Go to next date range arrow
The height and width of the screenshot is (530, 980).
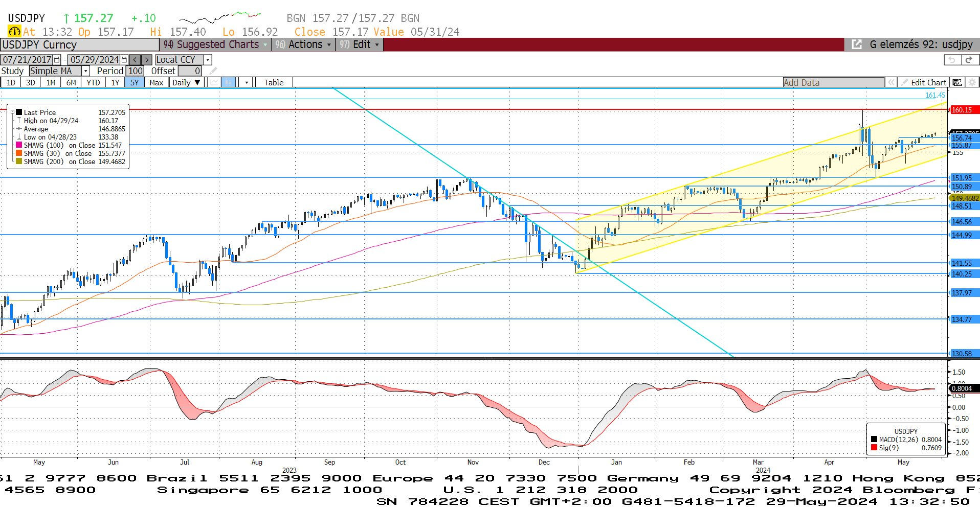tap(147, 60)
